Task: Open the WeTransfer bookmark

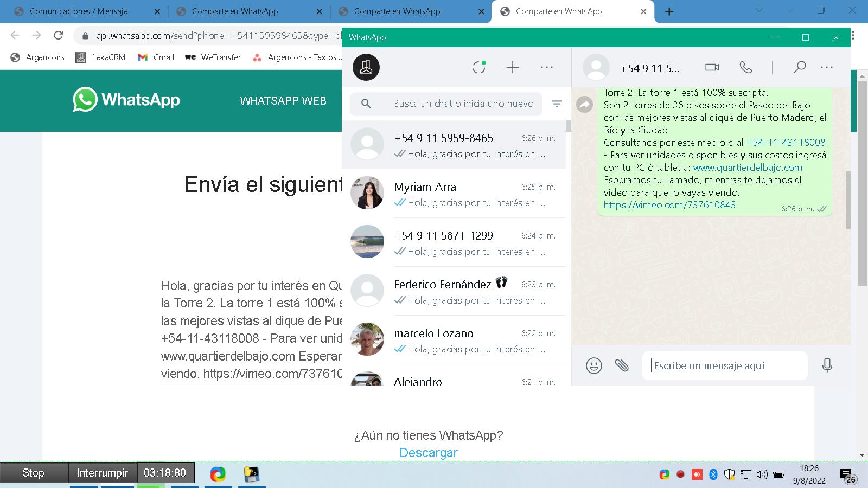Action: coord(213,57)
